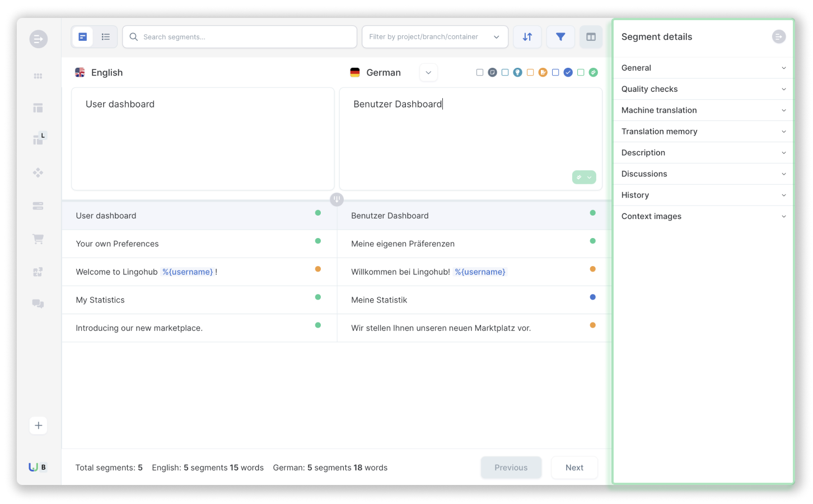Select the 'Meine Statistik' translation cell

click(x=474, y=300)
